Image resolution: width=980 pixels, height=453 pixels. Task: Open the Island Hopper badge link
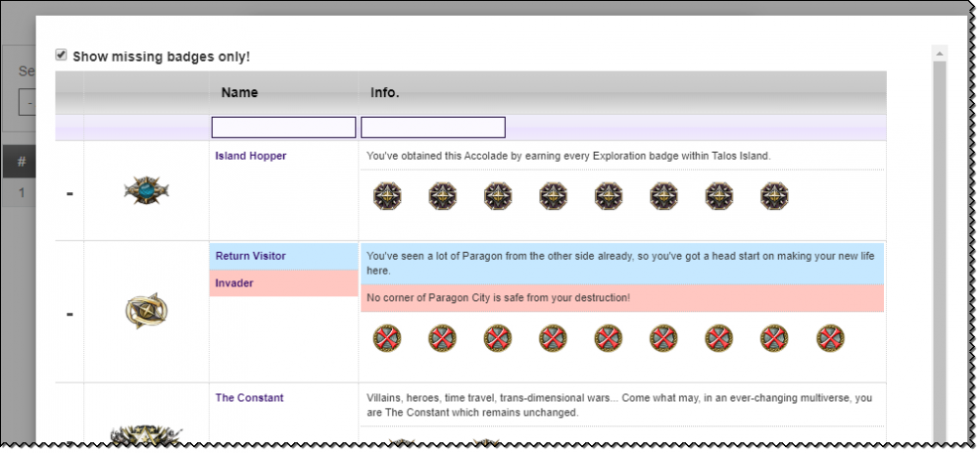coord(251,156)
